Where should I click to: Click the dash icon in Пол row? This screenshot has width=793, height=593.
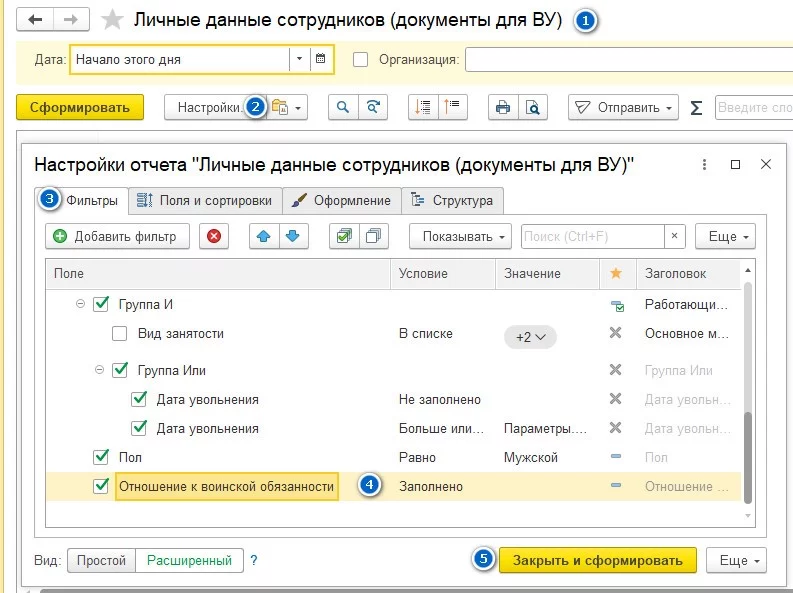click(x=615, y=457)
